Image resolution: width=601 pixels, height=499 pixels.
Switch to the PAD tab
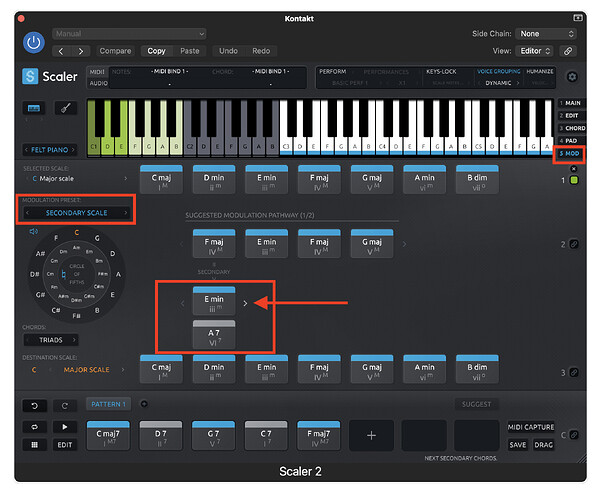[x=570, y=141]
